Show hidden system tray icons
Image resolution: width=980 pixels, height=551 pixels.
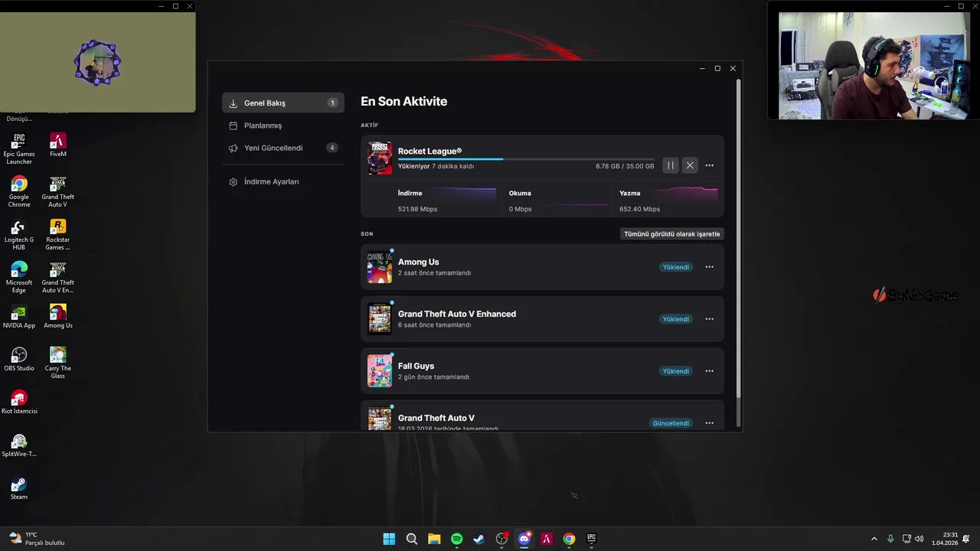pos(874,539)
